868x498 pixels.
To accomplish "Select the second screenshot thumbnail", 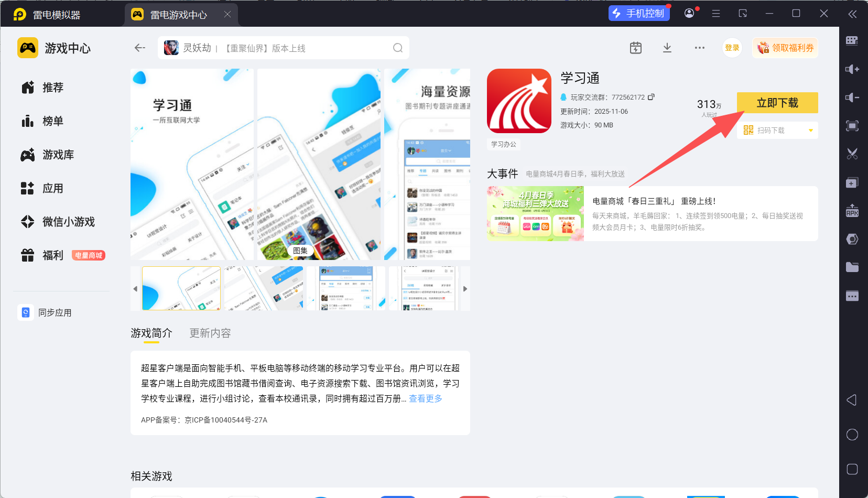I will tap(264, 288).
